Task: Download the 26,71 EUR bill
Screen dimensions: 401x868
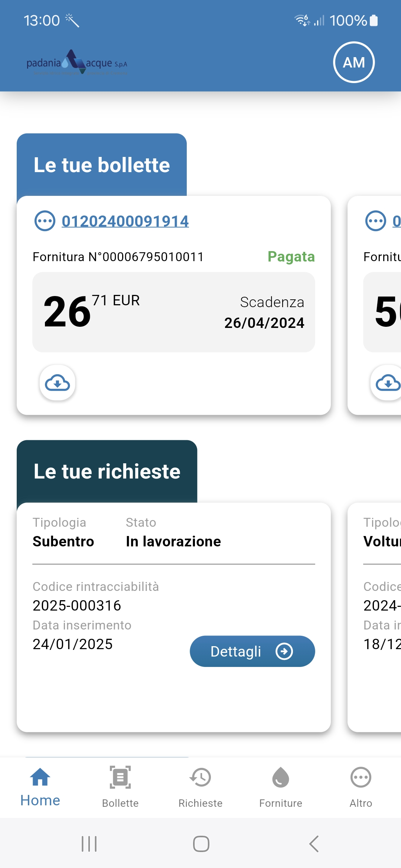Action: pos(58,383)
